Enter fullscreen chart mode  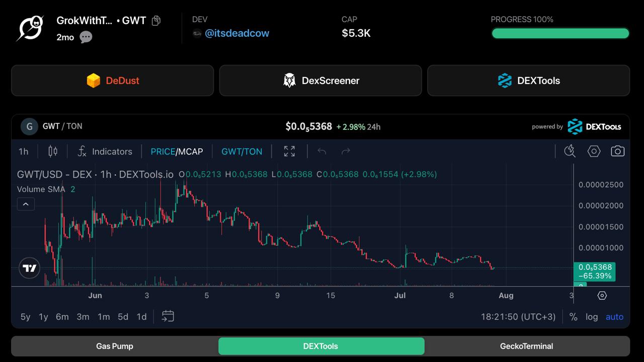pos(289,152)
